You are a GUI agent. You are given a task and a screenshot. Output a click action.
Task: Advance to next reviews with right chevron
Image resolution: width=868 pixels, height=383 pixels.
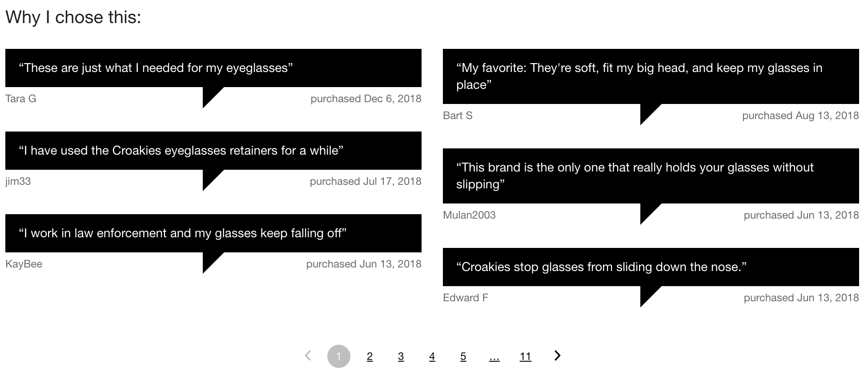tap(557, 355)
